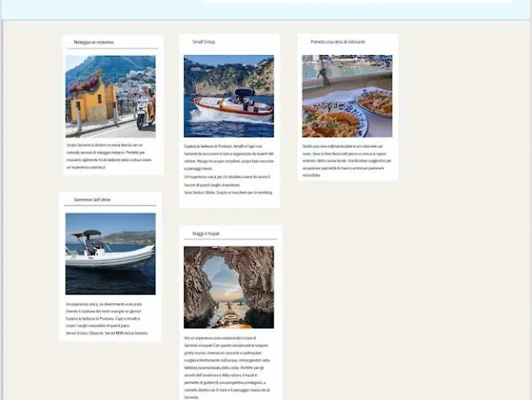Open "Prenota una cena al ristorante" heading
This screenshot has width=532, height=400.
coord(338,42)
